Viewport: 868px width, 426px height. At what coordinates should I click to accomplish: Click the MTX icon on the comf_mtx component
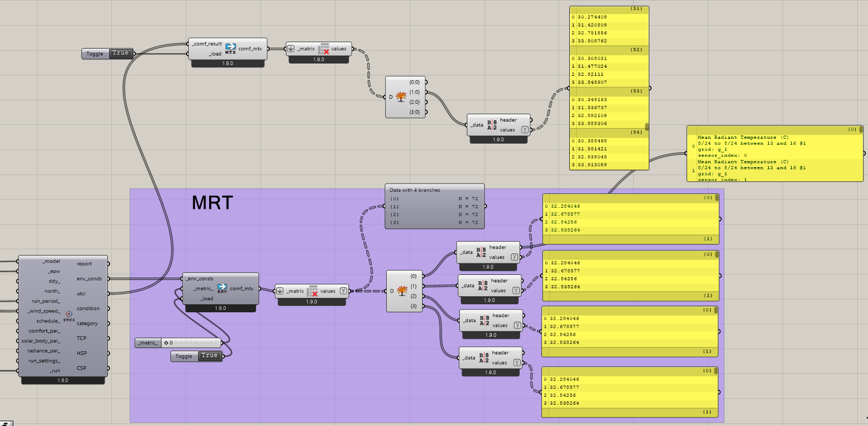point(230,49)
